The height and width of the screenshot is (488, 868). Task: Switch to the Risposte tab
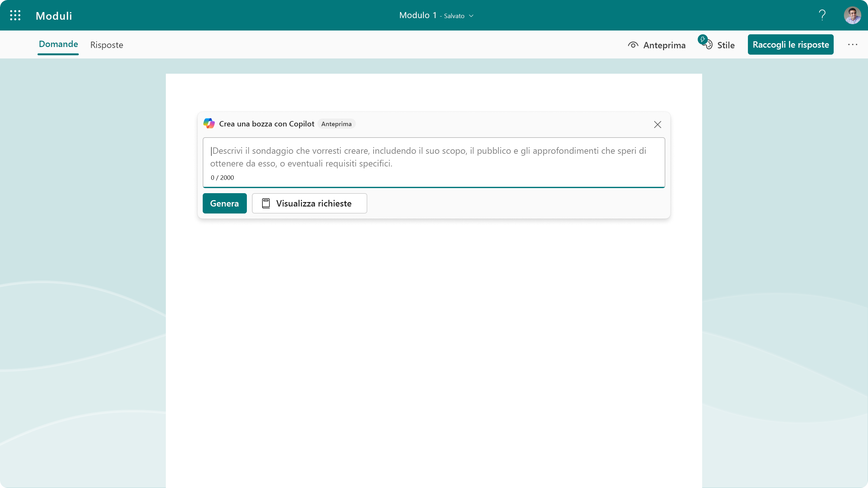[107, 45]
